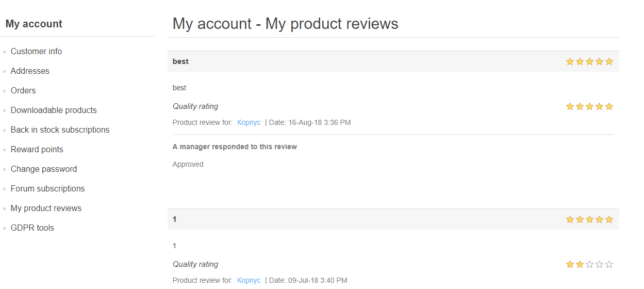Open Корпус link in review '1'

click(249, 281)
